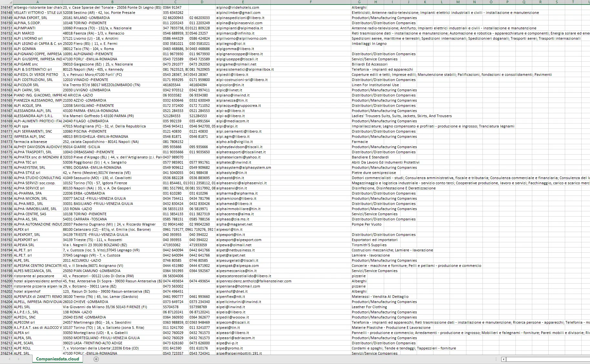Select column F header
Viewport: 590px width, 364px height.
[310, 2]
